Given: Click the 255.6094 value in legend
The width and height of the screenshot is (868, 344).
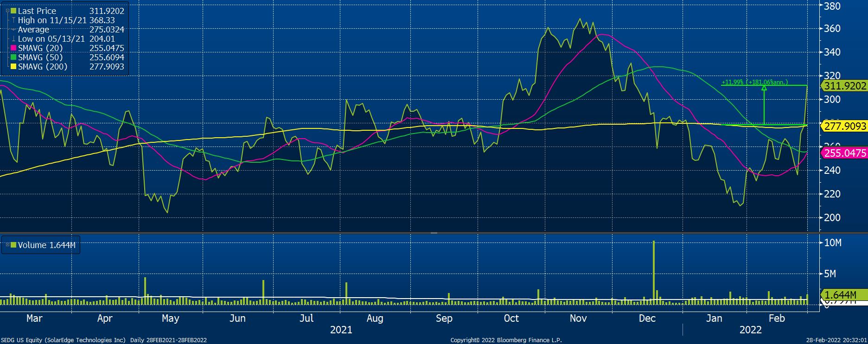Looking at the screenshot, I should tap(107, 57).
